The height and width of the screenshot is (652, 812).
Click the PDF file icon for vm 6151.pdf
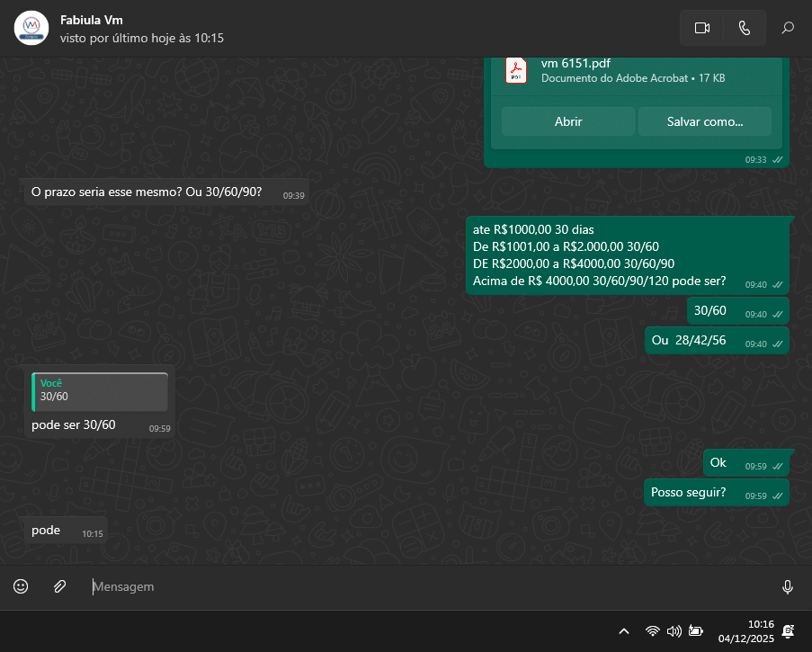pos(516,71)
